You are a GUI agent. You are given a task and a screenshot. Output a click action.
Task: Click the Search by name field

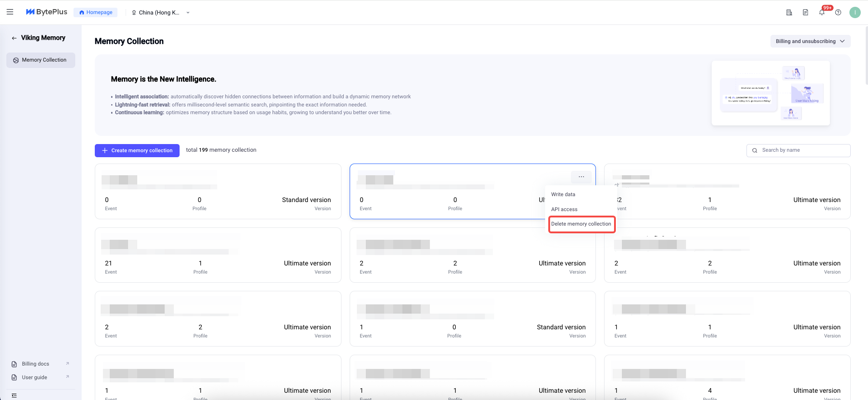[803, 150]
